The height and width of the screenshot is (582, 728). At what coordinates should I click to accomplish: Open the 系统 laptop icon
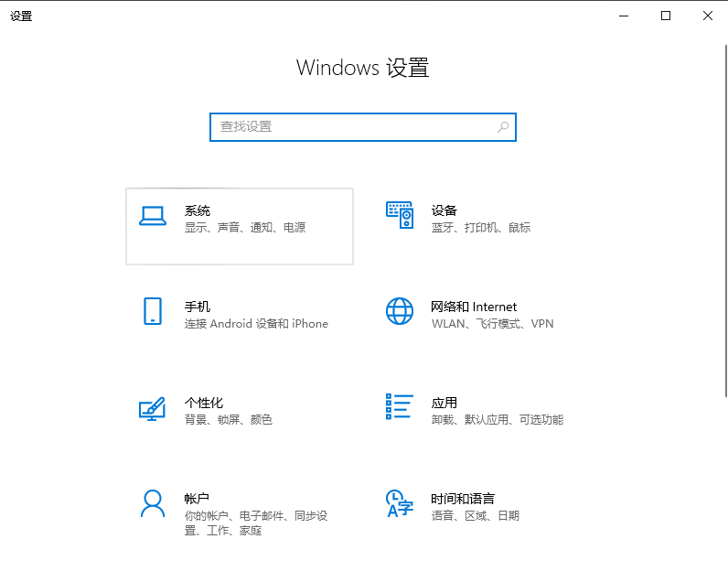(153, 216)
